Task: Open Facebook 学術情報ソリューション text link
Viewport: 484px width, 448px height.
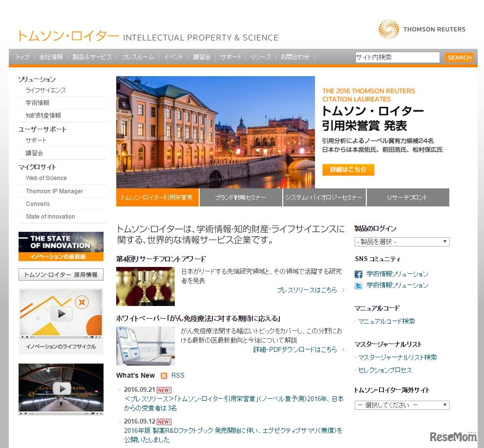Action: tap(397, 274)
